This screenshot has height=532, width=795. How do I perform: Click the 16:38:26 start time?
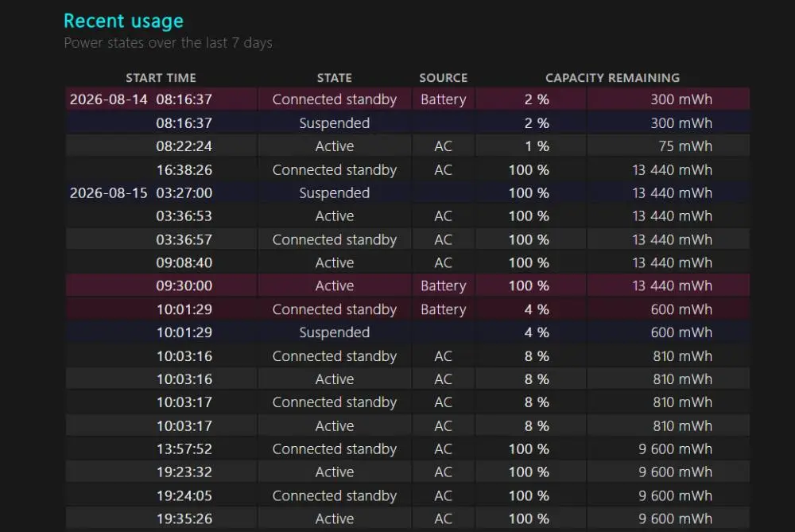(x=184, y=170)
